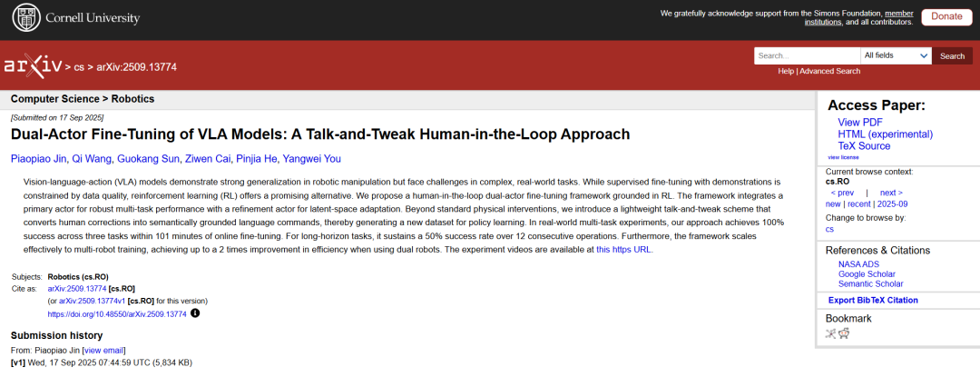Focus the search input field
Screen dimensions: 980x387
(806, 55)
